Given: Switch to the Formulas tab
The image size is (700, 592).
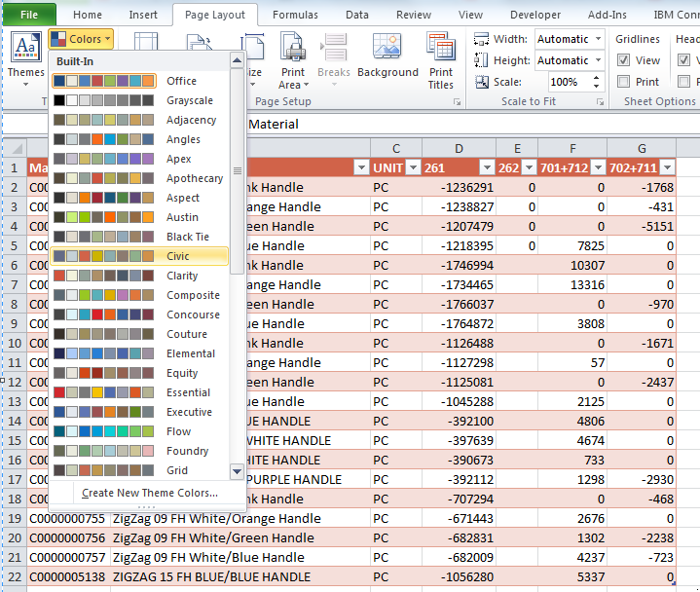Looking at the screenshot, I should coord(295,15).
